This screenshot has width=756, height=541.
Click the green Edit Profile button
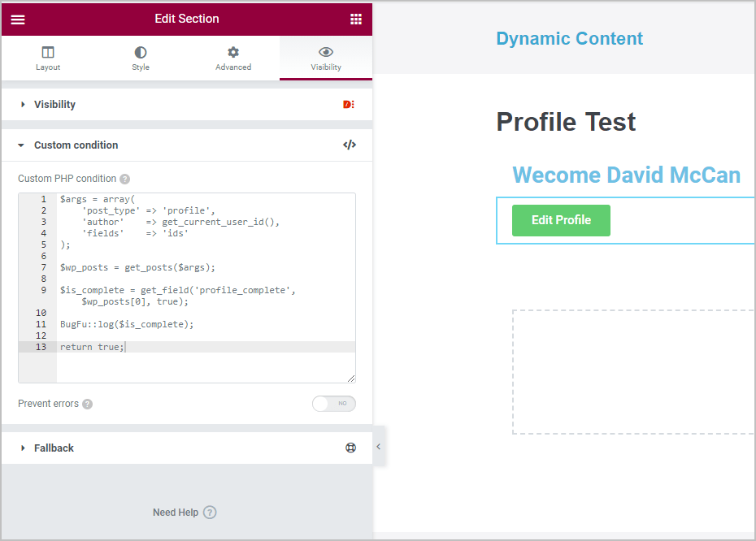561,220
